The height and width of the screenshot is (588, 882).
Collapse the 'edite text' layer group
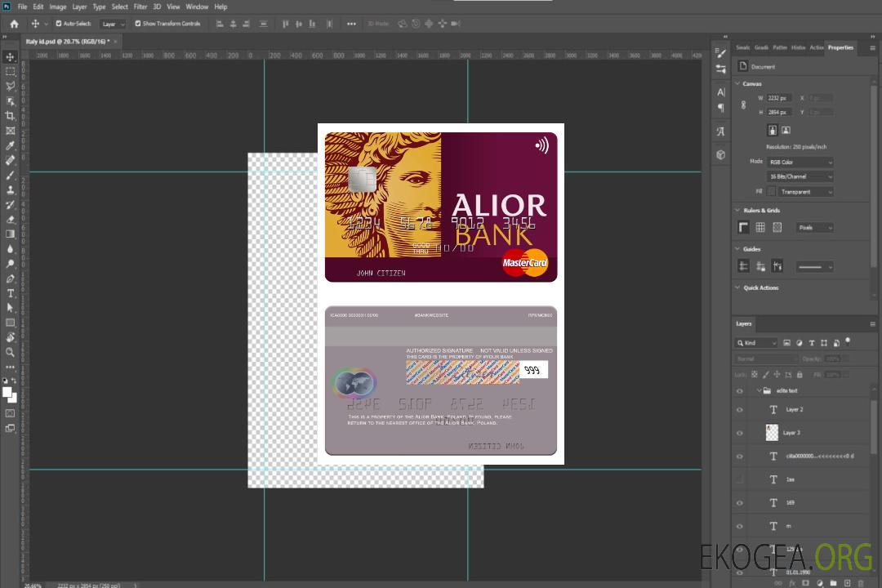click(759, 390)
